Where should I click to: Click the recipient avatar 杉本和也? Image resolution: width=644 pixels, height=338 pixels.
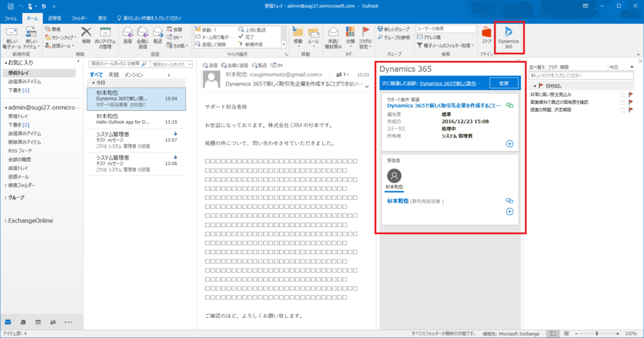pos(394,176)
